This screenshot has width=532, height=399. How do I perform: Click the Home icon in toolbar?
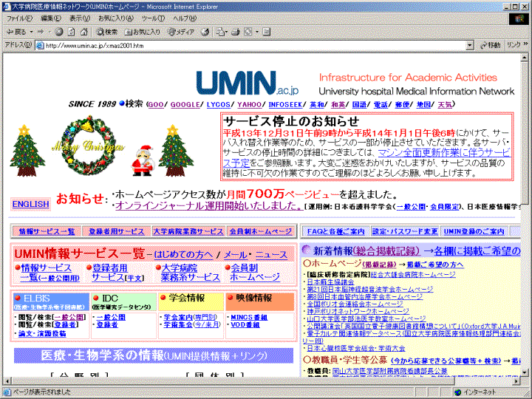click(x=83, y=32)
